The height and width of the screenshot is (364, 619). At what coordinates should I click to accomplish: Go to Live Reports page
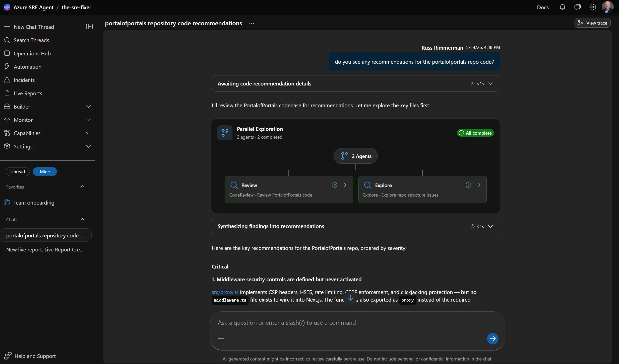pyautogui.click(x=28, y=93)
